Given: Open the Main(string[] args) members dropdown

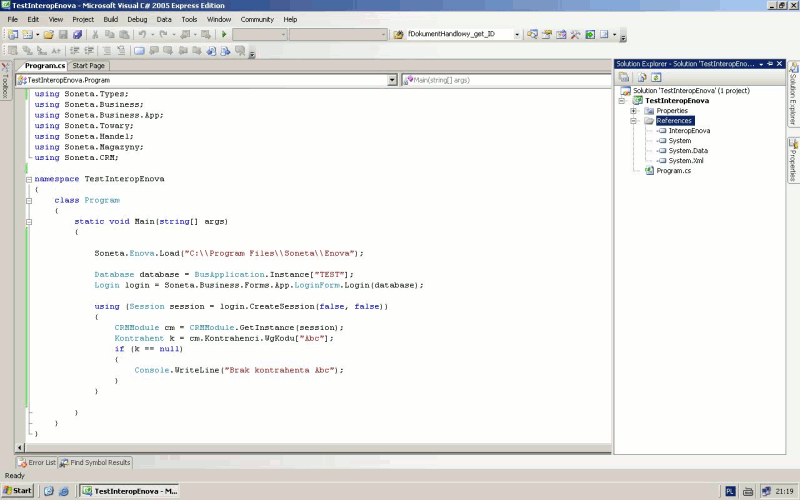Looking at the screenshot, I should (506, 80).
